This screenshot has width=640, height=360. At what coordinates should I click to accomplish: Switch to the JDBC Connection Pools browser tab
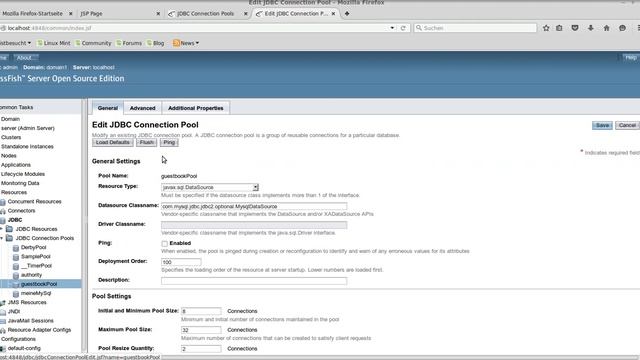tap(205, 13)
